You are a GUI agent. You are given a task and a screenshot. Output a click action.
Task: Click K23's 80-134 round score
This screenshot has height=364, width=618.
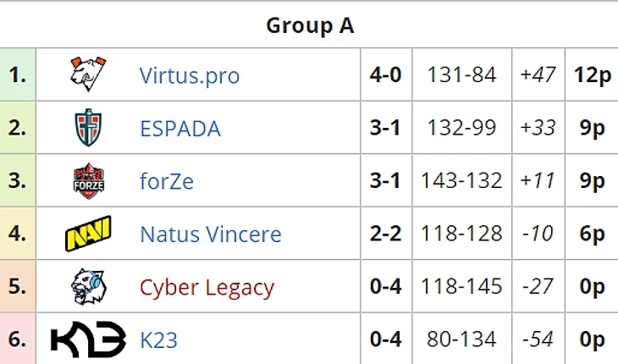tap(461, 340)
